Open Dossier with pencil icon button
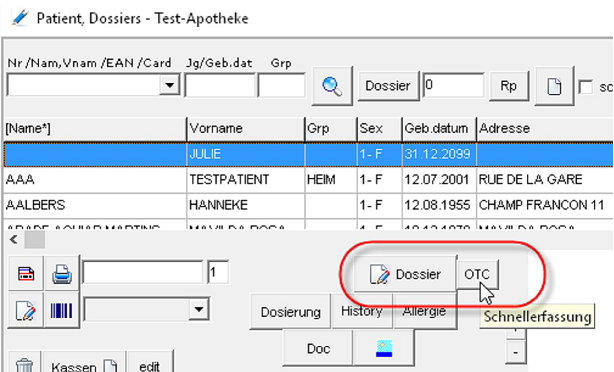614x372 pixels. tap(405, 274)
